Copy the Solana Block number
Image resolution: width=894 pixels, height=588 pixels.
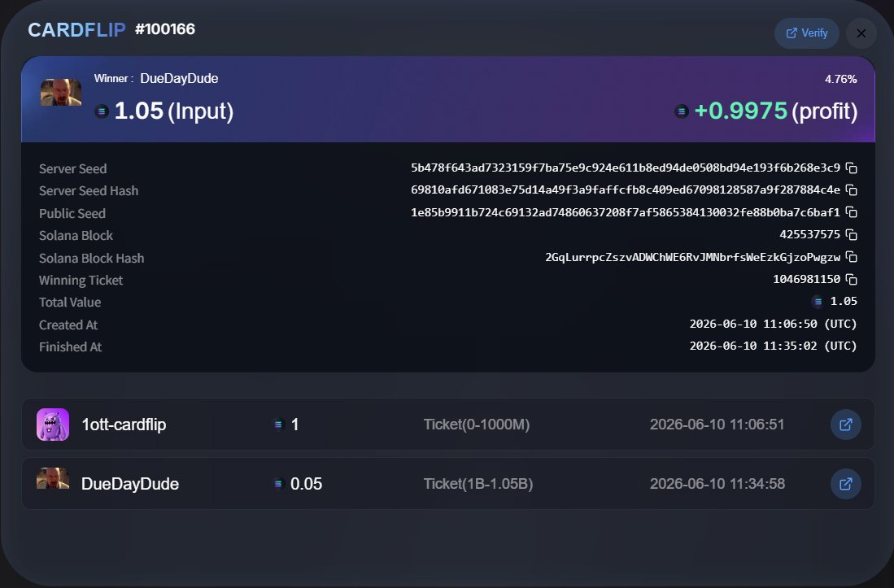851,235
